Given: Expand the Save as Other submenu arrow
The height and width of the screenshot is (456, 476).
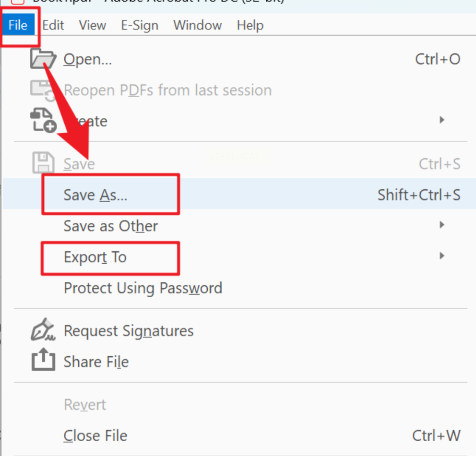Looking at the screenshot, I should (442, 225).
